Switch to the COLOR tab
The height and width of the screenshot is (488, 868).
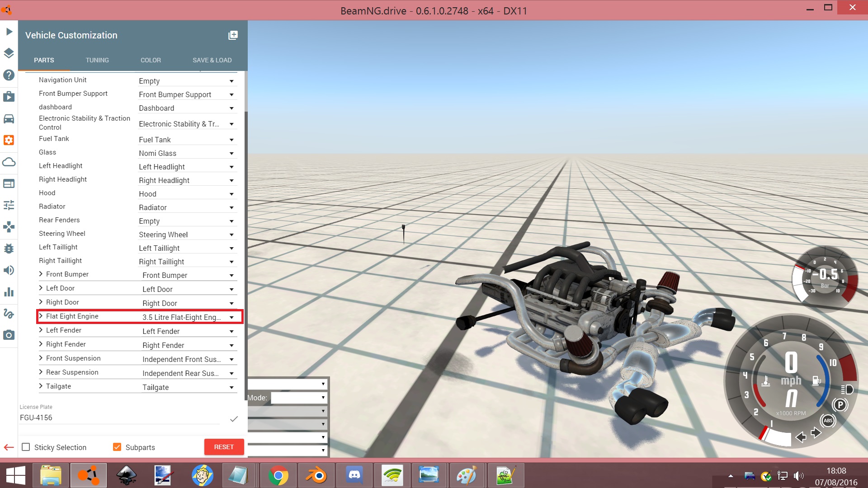point(151,60)
